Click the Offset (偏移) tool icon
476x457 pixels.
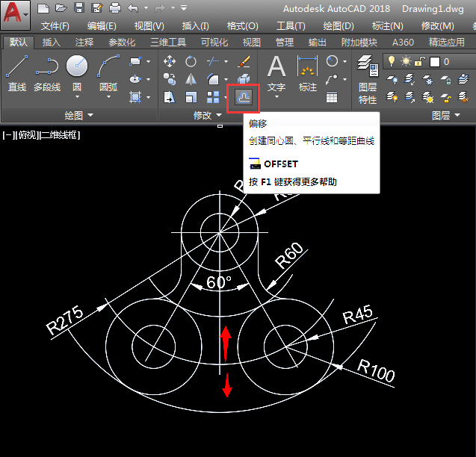pos(244,97)
